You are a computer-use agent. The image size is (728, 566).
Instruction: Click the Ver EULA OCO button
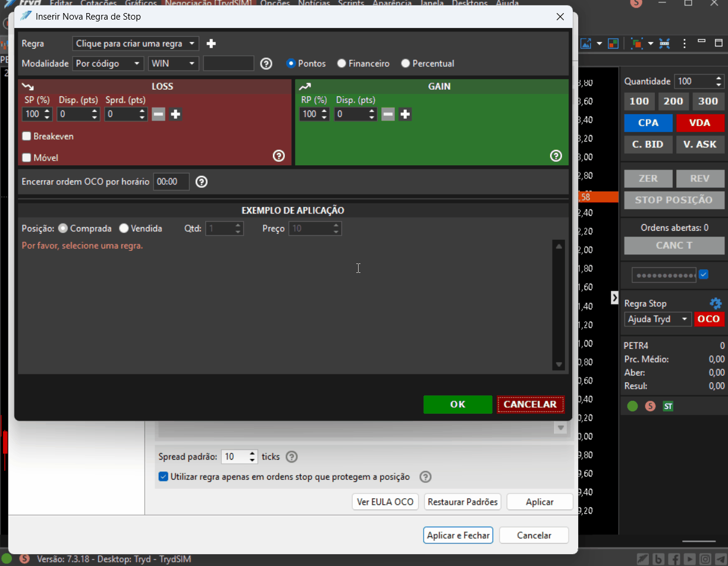click(385, 502)
